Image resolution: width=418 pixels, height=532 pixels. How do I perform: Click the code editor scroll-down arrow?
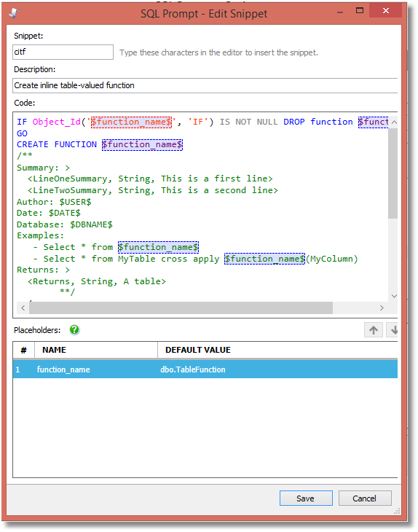click(x=393, y=296)
